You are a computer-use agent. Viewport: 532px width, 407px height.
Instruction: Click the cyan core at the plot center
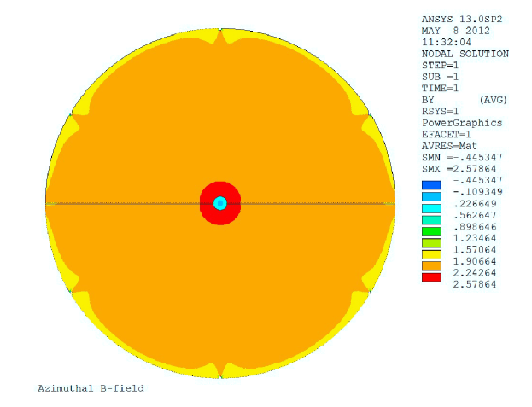pos(220,203)
